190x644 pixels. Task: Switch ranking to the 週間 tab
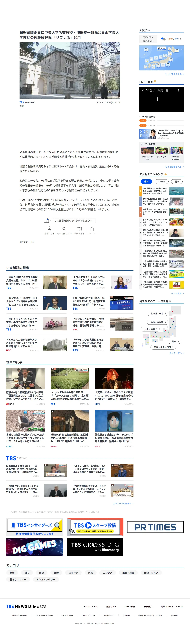pos(177,182)
